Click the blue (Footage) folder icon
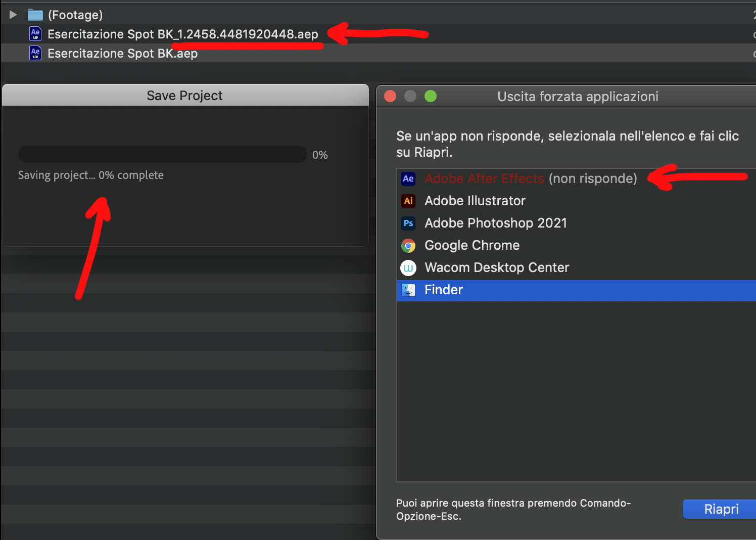The width and height of the screenshot is (756, 540). tap(35, 14)
